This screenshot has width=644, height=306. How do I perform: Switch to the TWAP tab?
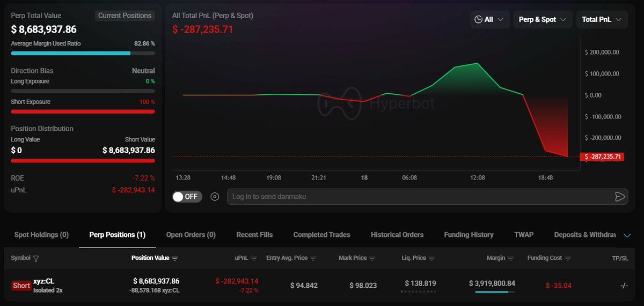pos(524,235)
